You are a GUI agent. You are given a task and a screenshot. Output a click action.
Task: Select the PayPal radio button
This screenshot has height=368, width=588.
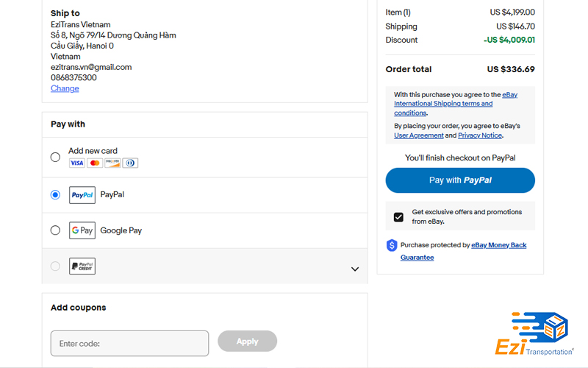tap(55, 195)
